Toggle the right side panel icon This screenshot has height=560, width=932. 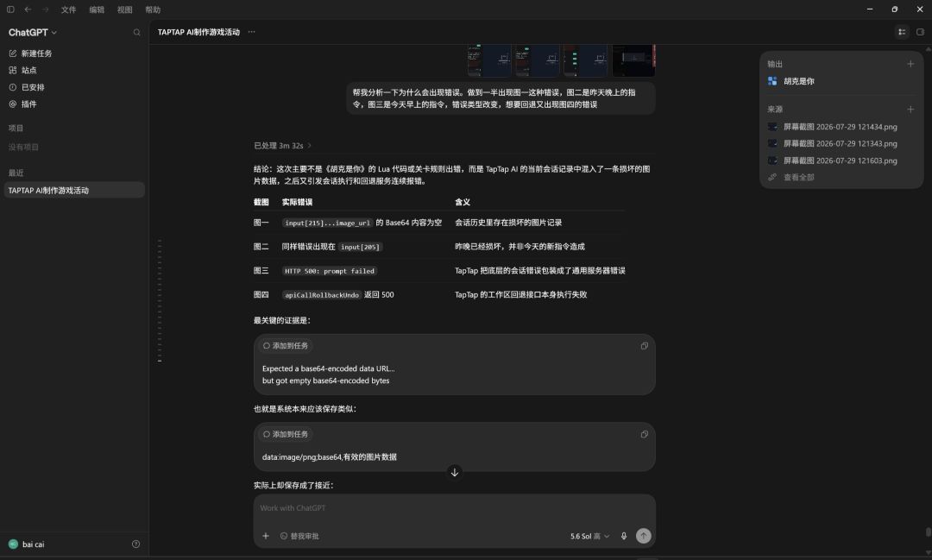[x=920, y=32]
